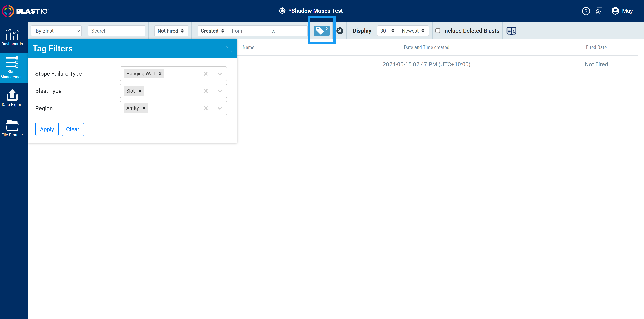Click the Stope Failure Type label
This screenshot has width=644, height=319.
tap(59, 74)
